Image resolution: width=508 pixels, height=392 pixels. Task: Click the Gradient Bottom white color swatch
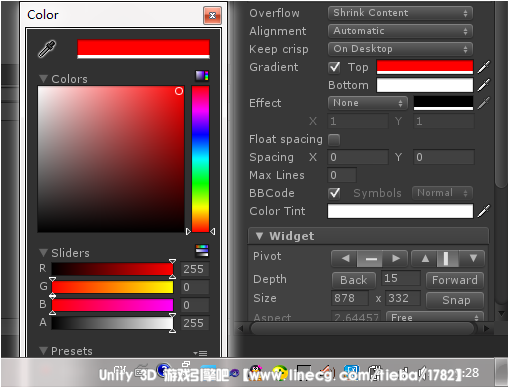pos(425,85)
